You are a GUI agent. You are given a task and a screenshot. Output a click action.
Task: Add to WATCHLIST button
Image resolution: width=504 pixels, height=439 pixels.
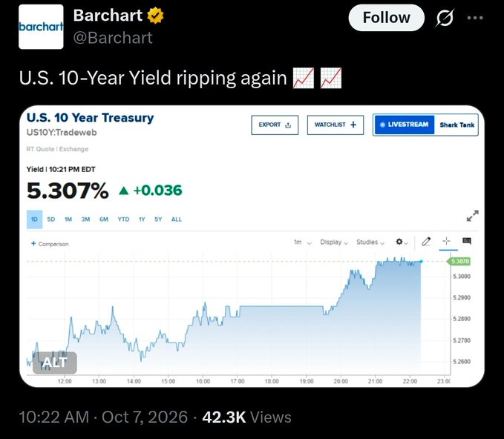pyautogui.click(x=336, y=125)
